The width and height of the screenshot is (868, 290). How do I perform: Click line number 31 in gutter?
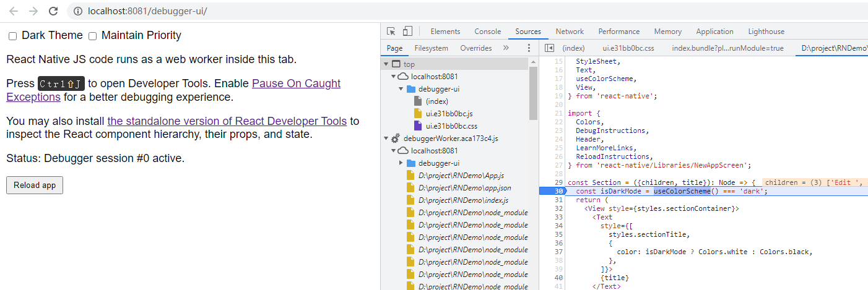559,200
